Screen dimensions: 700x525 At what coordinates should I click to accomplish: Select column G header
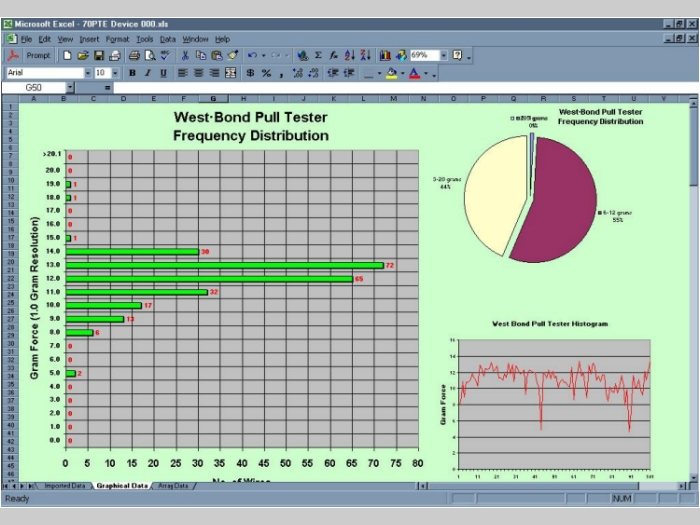(213, 99)
